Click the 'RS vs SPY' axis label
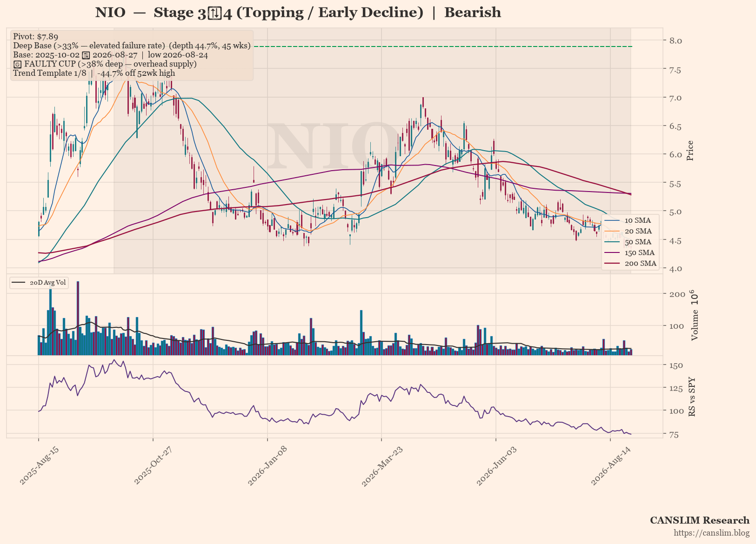The height and width of the screenshot is (544, 756). 692,397
